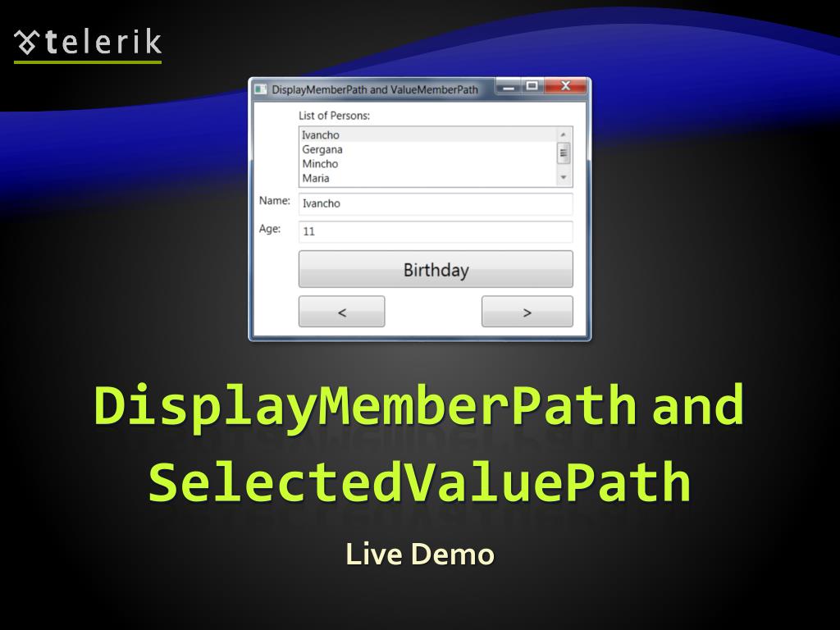Advance to next person with > button
The width and height of the screenshot is (840, 630).
(x=527, y=311)
